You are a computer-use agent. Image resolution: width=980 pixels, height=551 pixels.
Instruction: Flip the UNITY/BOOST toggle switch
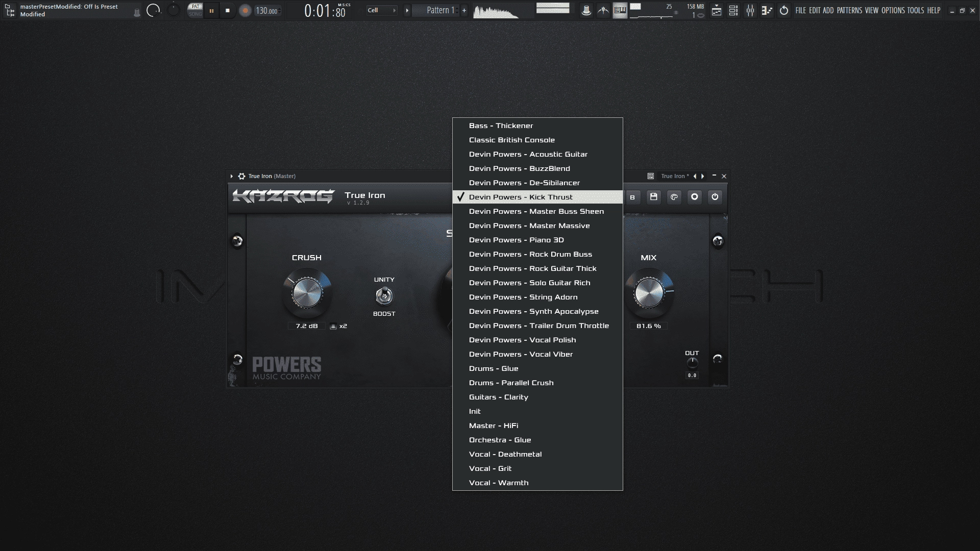pos(384,296)
